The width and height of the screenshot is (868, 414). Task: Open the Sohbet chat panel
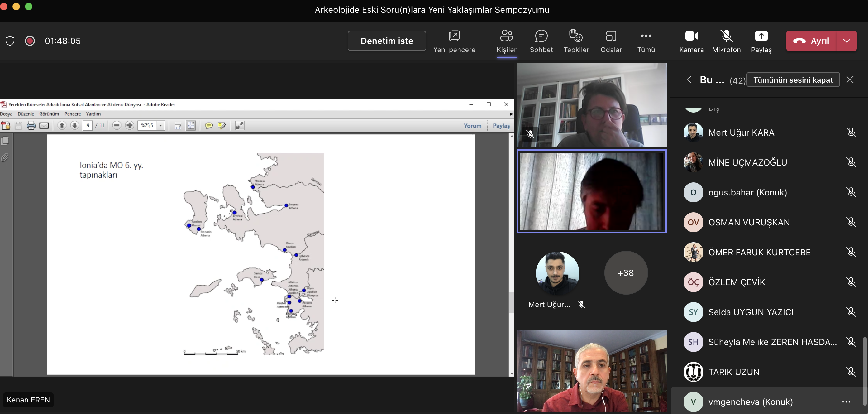tap(541, 41)
